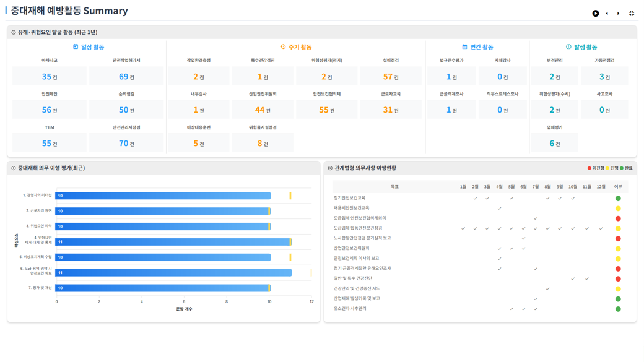Collapse the 관계법령 의무사항 이행현황 panel
The image size is (644, 362).
(330, 168)
